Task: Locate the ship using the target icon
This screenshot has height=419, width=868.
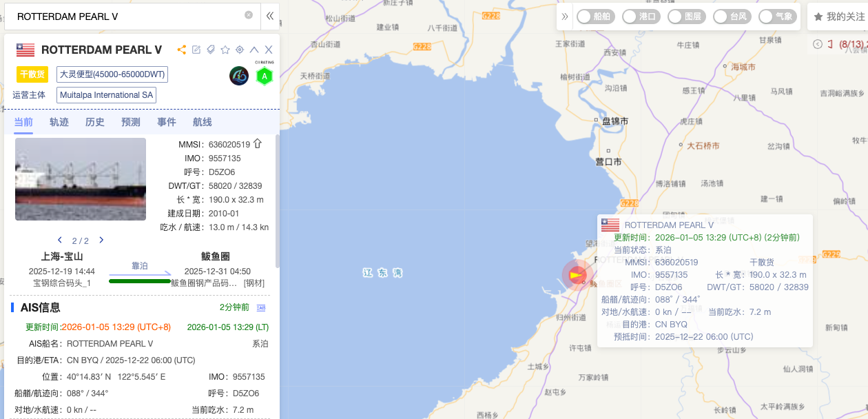Action: coord(240,50)
